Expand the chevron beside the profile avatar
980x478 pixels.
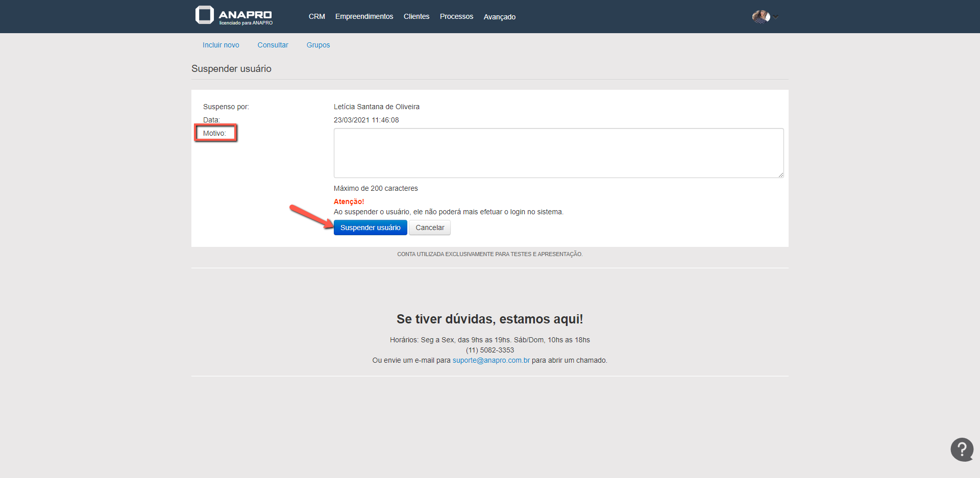click(x=776, y=17)
